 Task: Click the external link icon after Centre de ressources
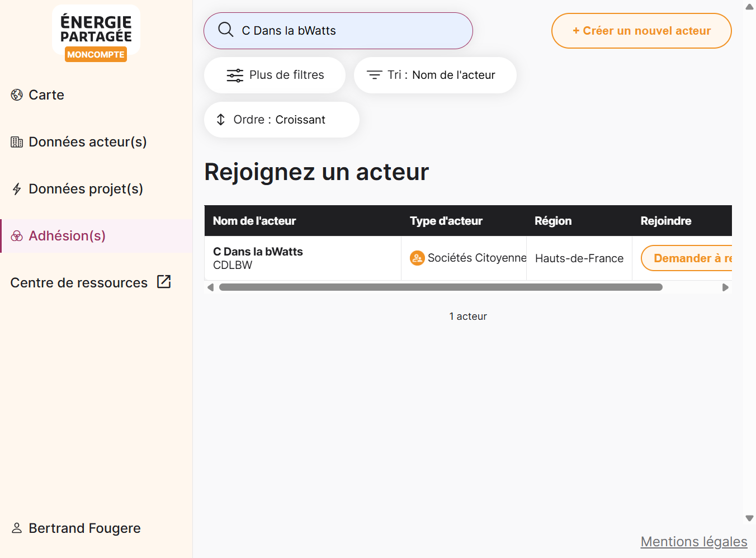point(164,281)
